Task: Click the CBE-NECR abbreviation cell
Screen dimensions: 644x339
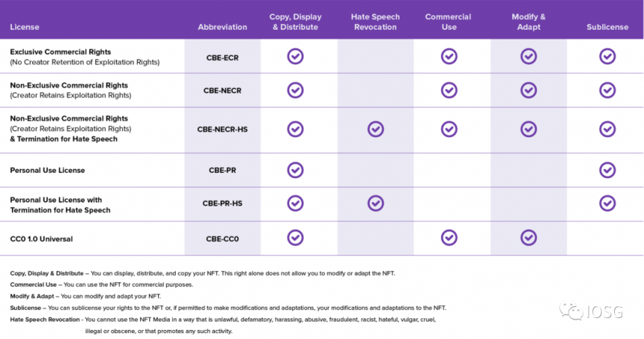Action: 222,90
